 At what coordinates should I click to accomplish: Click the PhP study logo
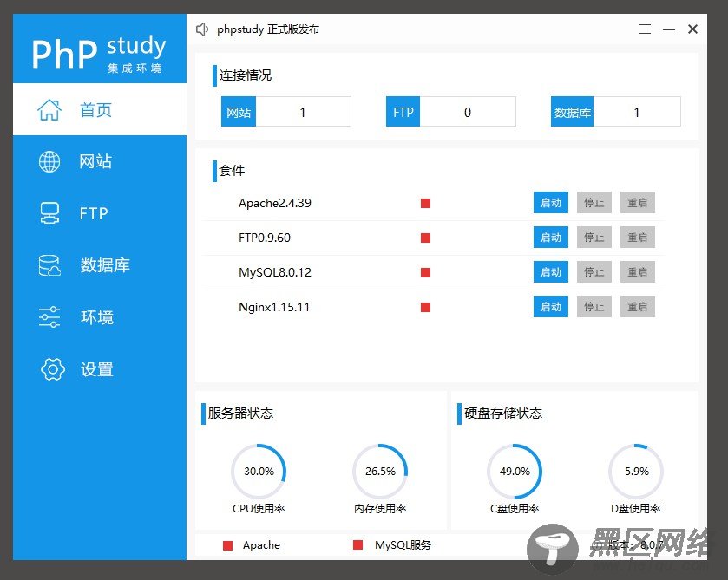pyautogui.click(x=99, y=54)
